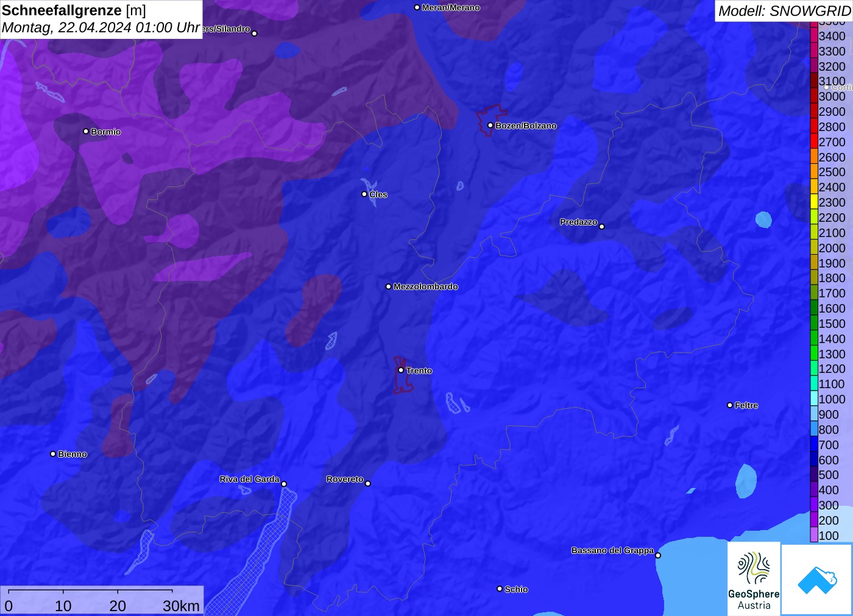
Task: Click the Bassano del Grappa label
Action: pos(612,550)
